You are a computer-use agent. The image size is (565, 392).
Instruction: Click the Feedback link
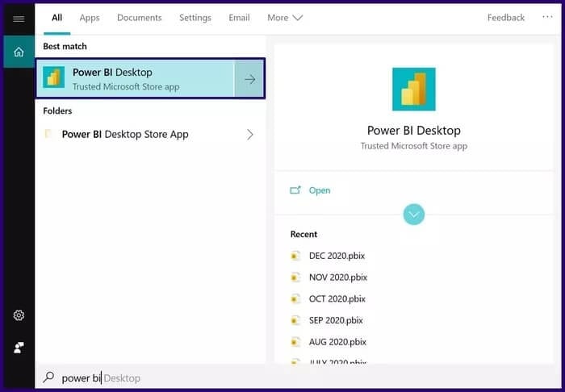[506, 18]
